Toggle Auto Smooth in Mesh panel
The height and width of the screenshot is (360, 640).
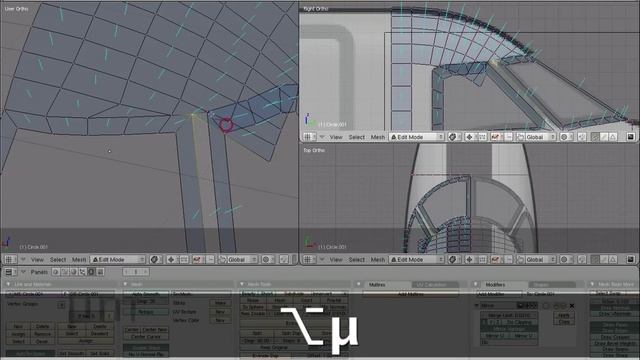point(146,294)
